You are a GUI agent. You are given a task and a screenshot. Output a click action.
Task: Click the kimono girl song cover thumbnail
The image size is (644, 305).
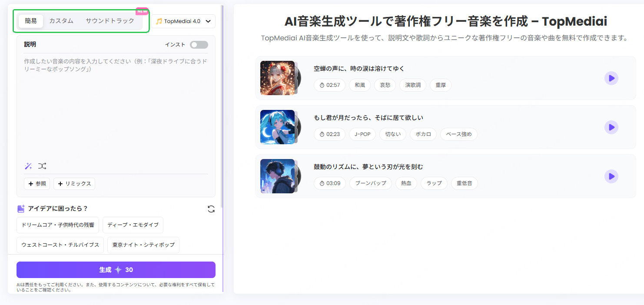pyautogui.click(x=277, y=78)
